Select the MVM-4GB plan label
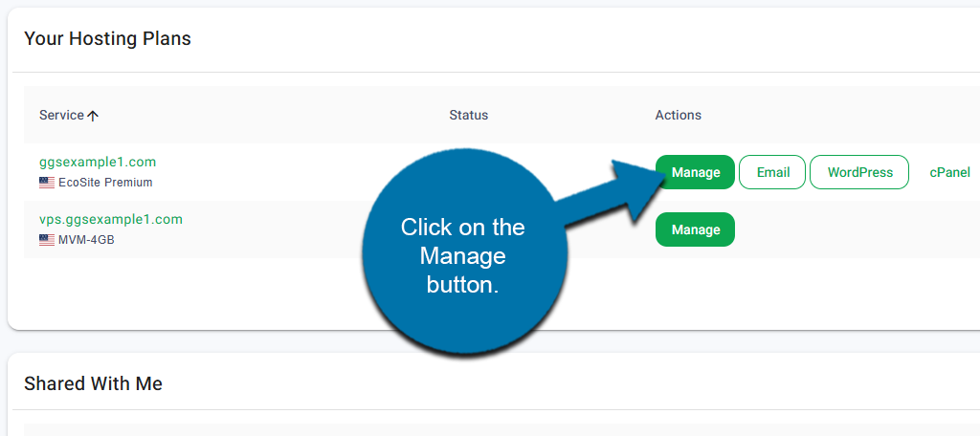Image resolution: width=980 pixels, height=436 pixels. click(86, 240)
